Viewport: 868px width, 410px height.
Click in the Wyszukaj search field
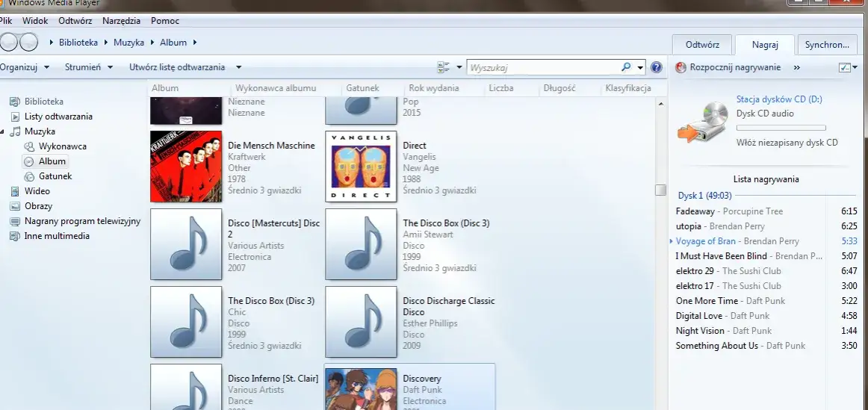point(544,67)
